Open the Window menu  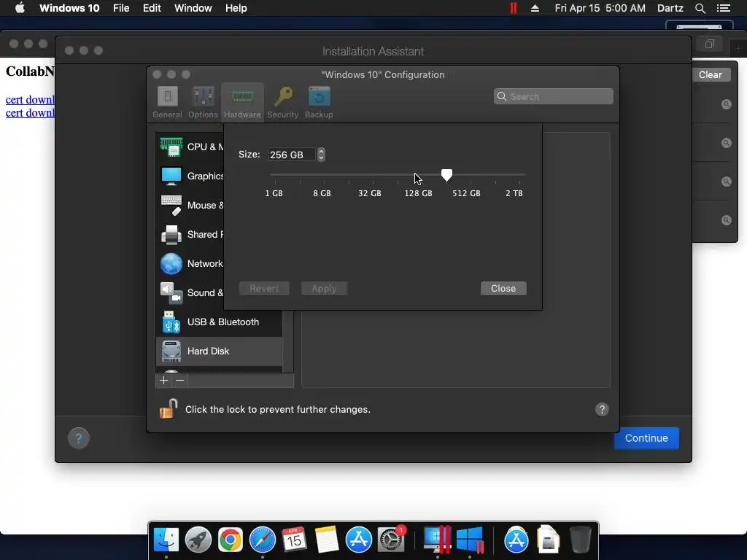(193, 8)
